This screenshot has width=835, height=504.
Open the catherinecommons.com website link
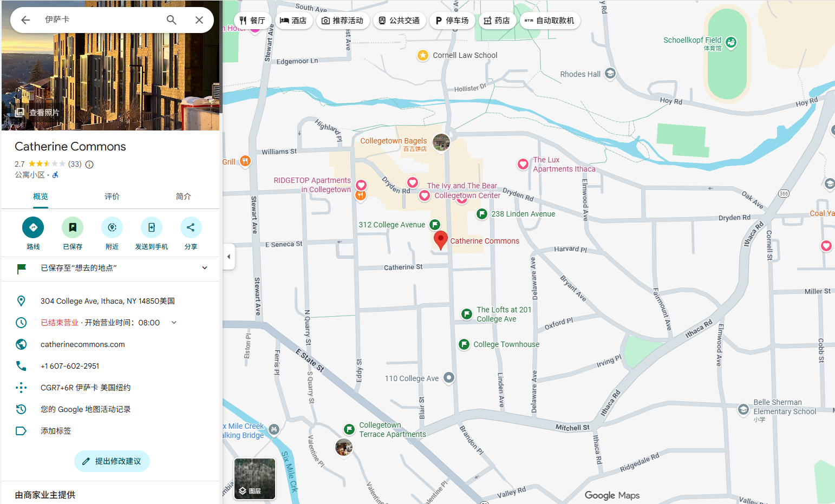[82, 344]
